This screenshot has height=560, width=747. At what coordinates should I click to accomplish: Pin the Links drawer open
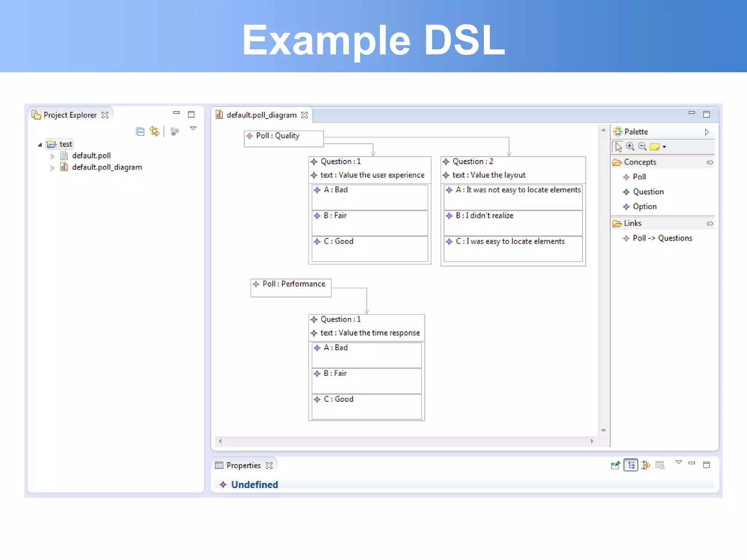tap(710, 223)
